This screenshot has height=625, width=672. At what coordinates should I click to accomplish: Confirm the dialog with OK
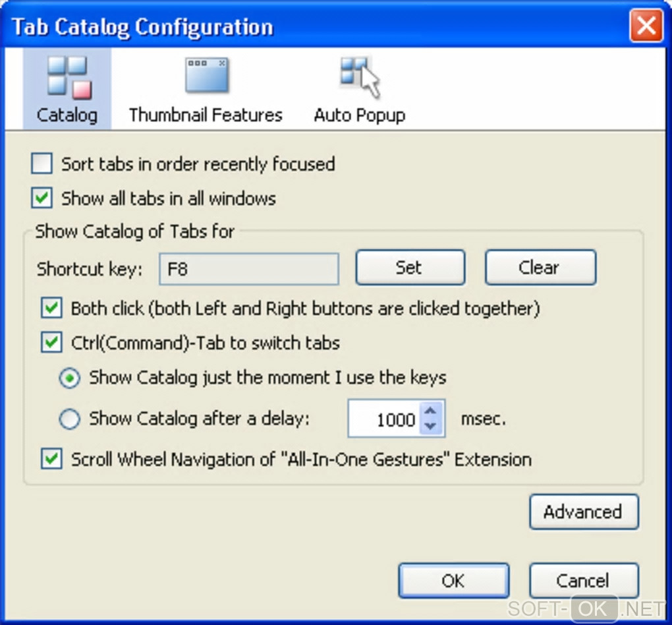pos(453,581)
